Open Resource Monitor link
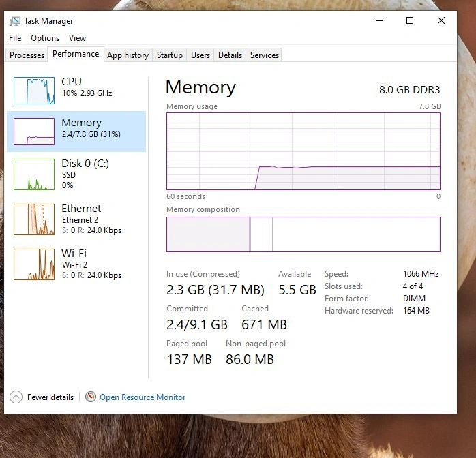 click(x=143, y=397)
